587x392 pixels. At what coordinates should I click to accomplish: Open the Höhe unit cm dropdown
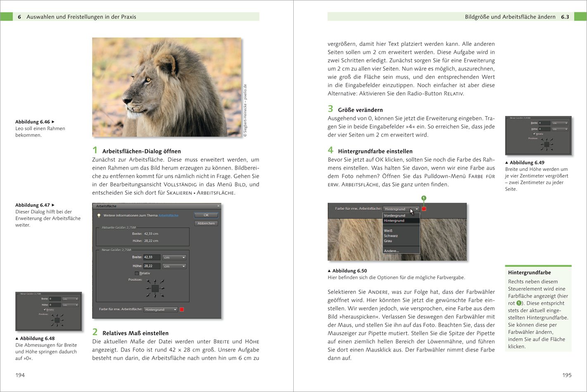(174, 266)
